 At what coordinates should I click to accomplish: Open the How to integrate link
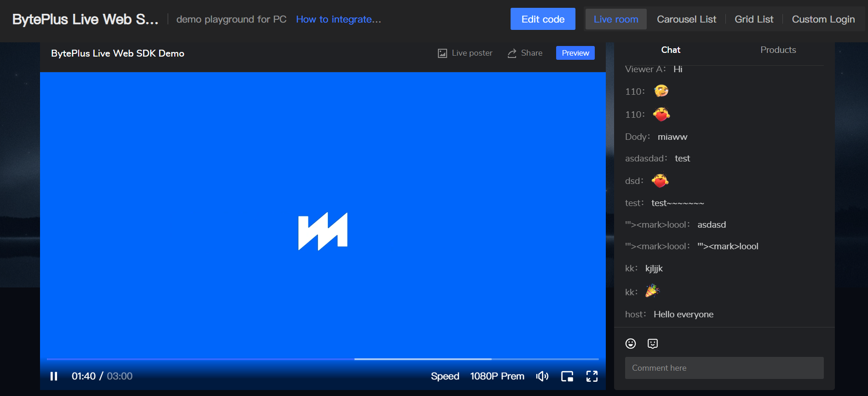(339, 19)
